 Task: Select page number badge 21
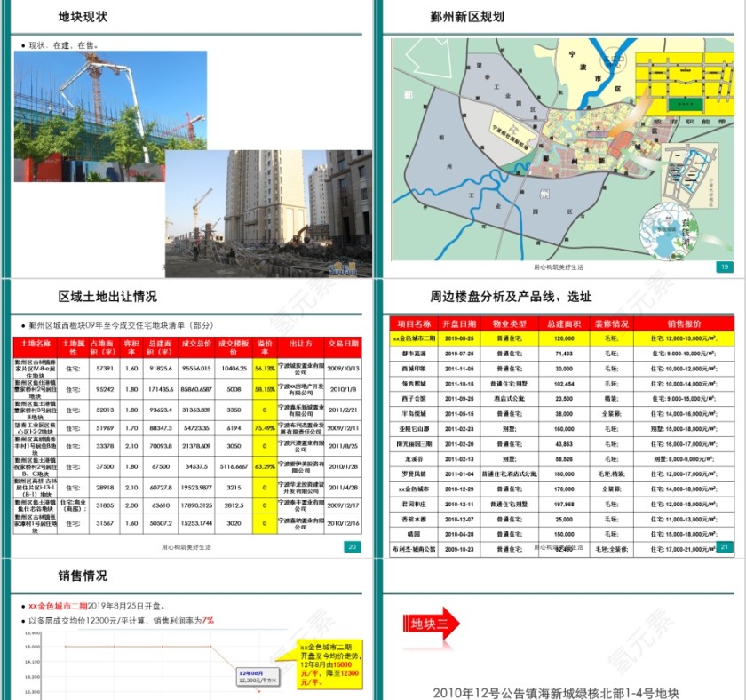(x=725, y=545)
